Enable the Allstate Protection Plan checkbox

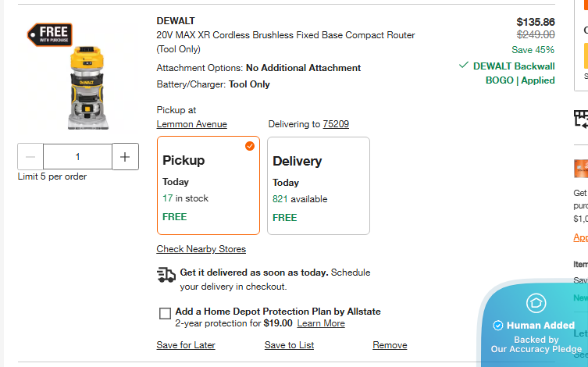point(165,313)
